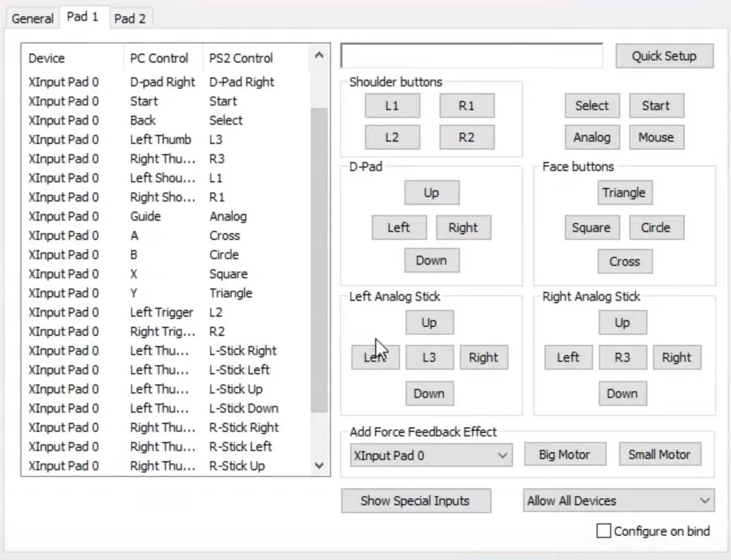Bind Right Analog Stick Right
731x560 pixels.
677,357
